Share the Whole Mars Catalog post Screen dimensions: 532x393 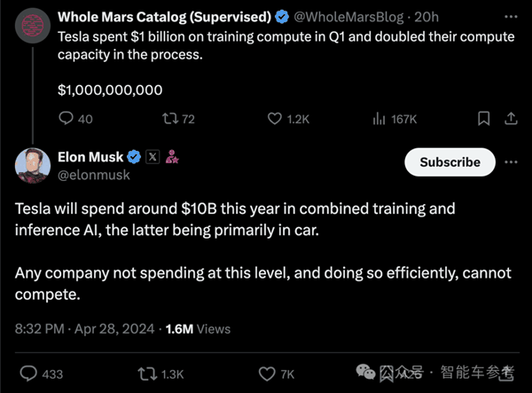512,118
